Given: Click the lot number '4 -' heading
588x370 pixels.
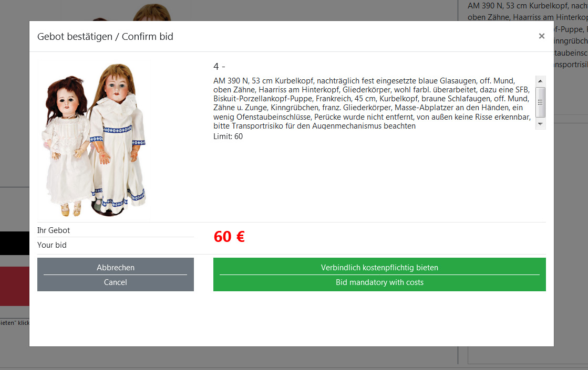Looking at the screenshot, I should [x=219, y=67].
